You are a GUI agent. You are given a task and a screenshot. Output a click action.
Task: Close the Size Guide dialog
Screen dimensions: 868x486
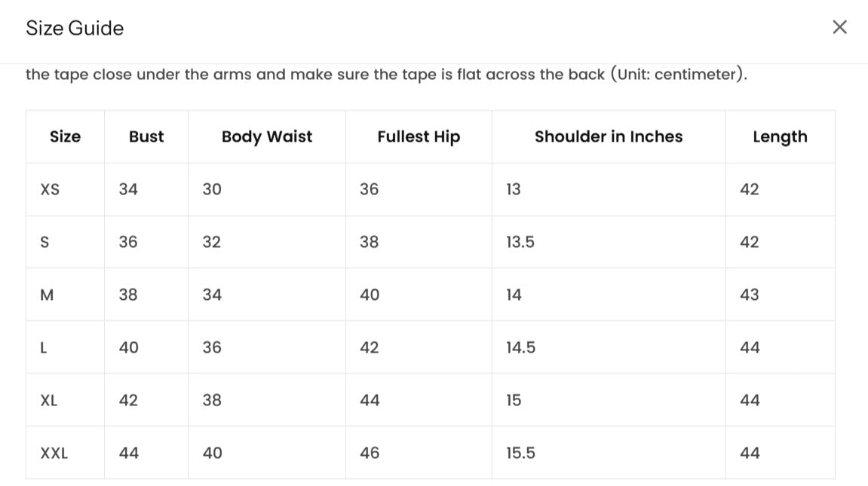click(839, 28)
